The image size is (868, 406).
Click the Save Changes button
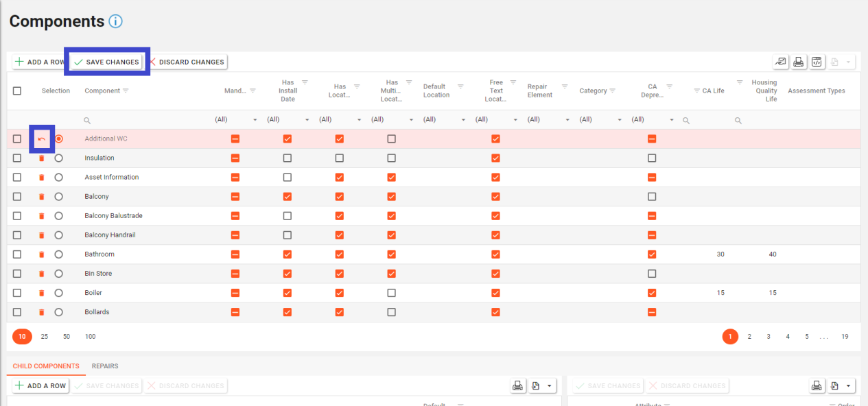tap(107, 62)
